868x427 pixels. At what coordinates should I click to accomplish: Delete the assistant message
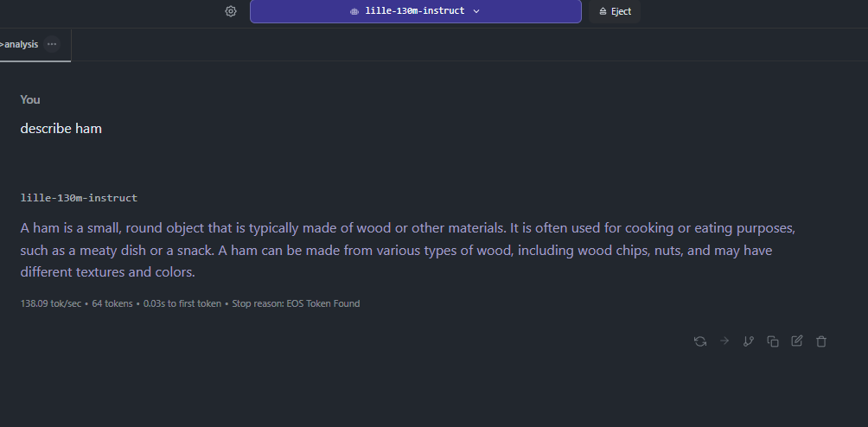click(821, 341)
